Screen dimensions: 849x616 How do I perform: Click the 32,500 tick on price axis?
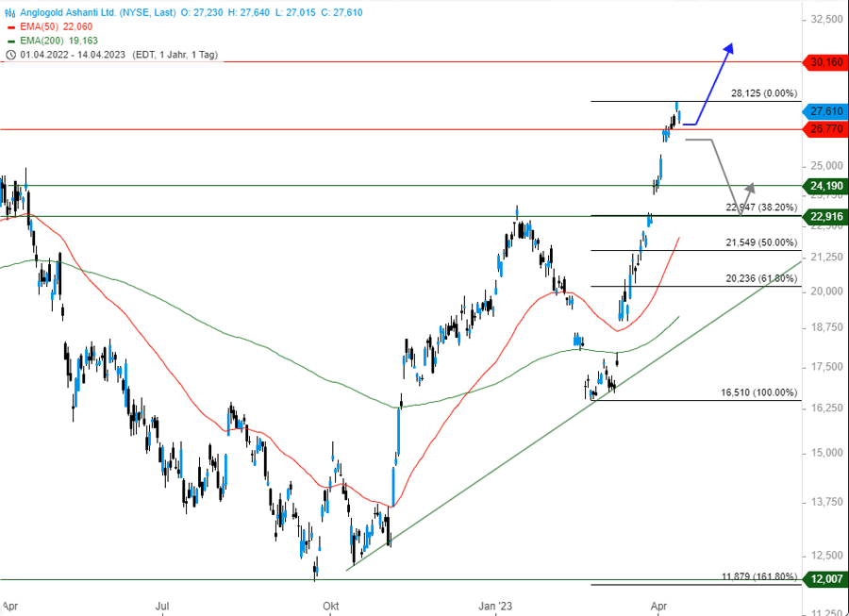(828, 20)
